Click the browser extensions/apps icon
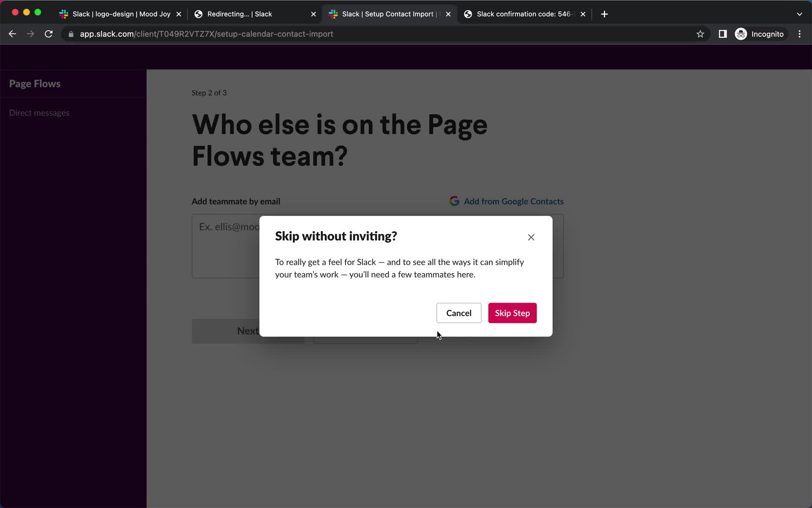Image resolution: width=812 pixels, height=508 pixels. click(x=722, y=34)
